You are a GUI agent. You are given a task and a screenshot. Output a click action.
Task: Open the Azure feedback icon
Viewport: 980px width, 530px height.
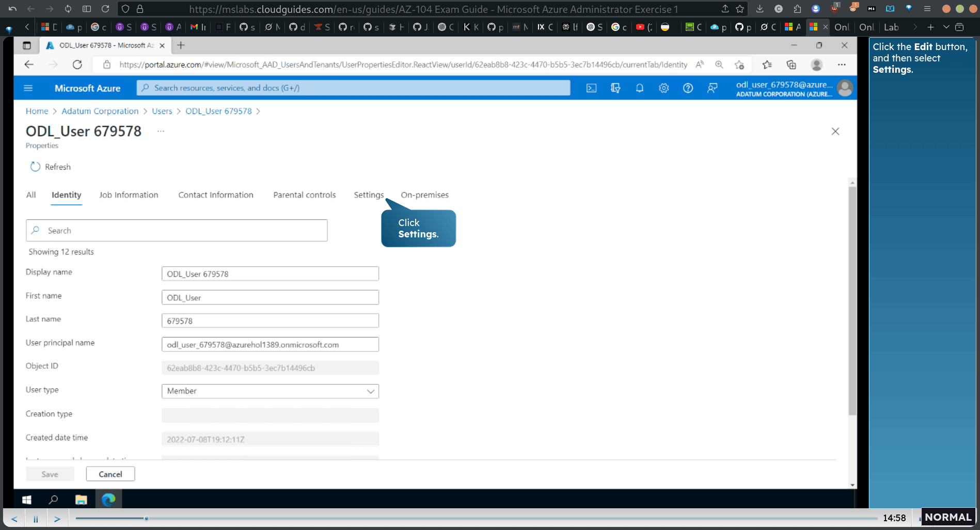pyautogui.click(x=712, y=88)
